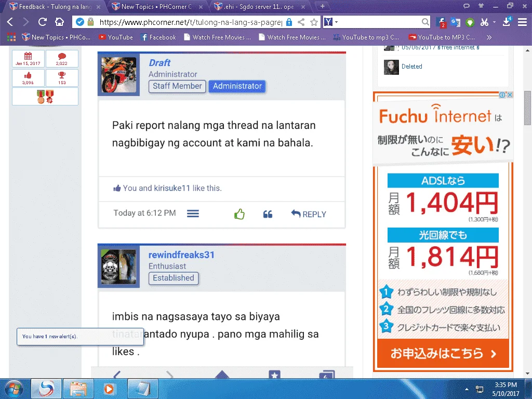Switch to the Feedback - Tulong na lang tab
Viewport: 532px width, 399px height.
tap(55, 7)
